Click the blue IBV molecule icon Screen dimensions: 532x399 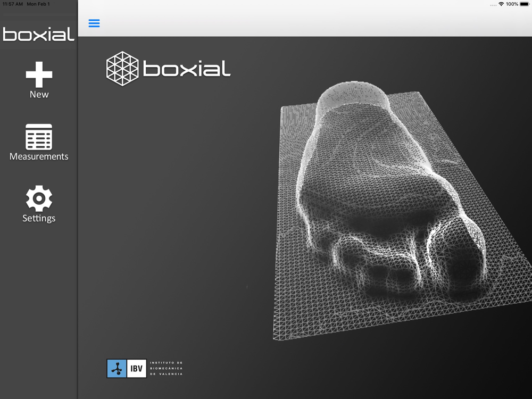[117, 368]
